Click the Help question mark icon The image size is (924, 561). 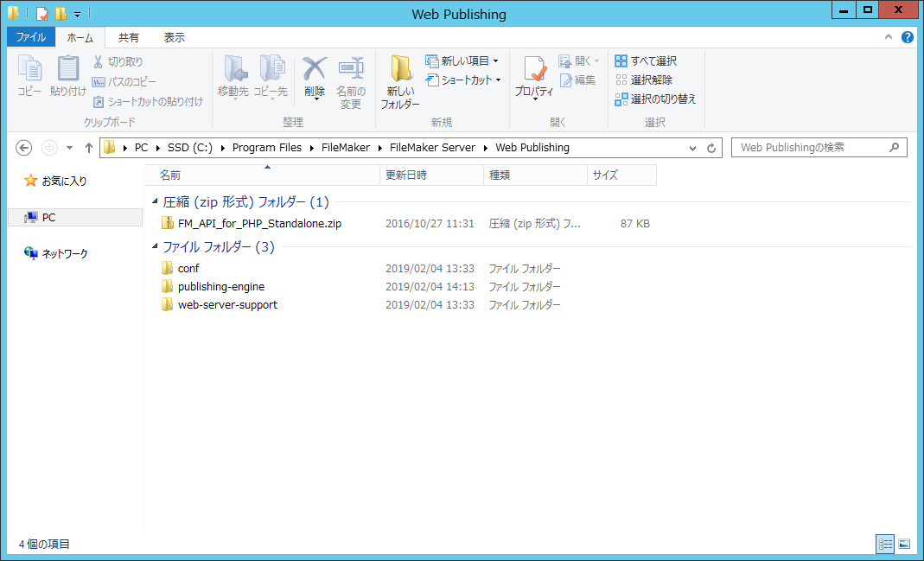click(908, 37)
